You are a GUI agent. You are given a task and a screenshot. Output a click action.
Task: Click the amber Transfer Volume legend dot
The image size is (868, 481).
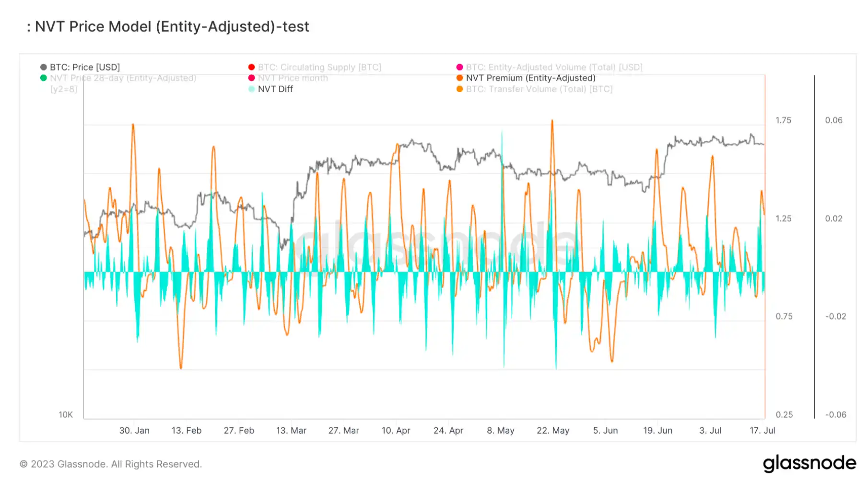(x=459, y=89)
